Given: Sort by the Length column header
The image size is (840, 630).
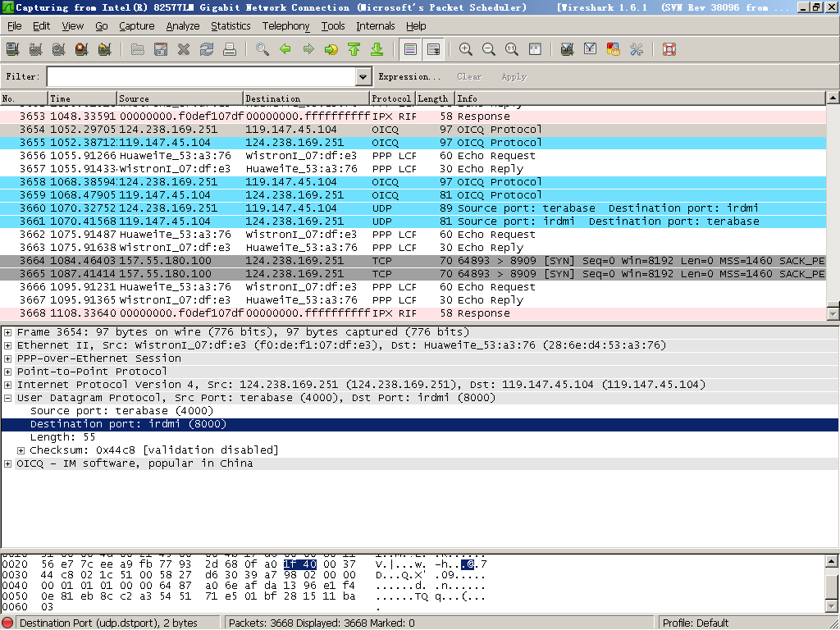Looking at the screenshot, I should (435, 98).
